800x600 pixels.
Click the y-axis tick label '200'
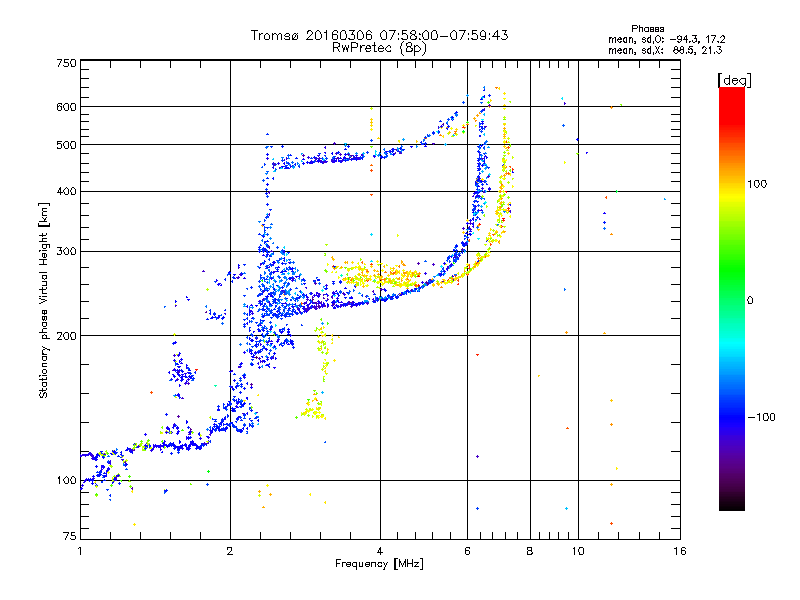(66, 336)
